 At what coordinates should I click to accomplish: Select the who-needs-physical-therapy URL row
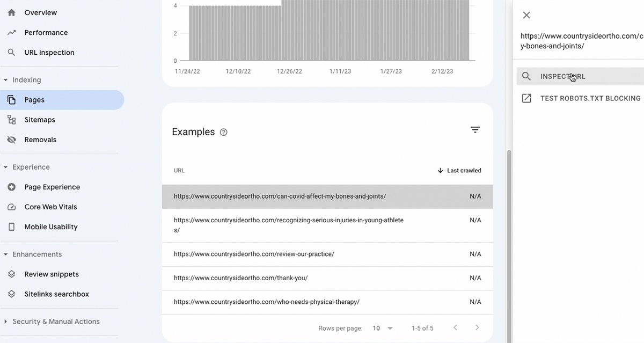266,302
